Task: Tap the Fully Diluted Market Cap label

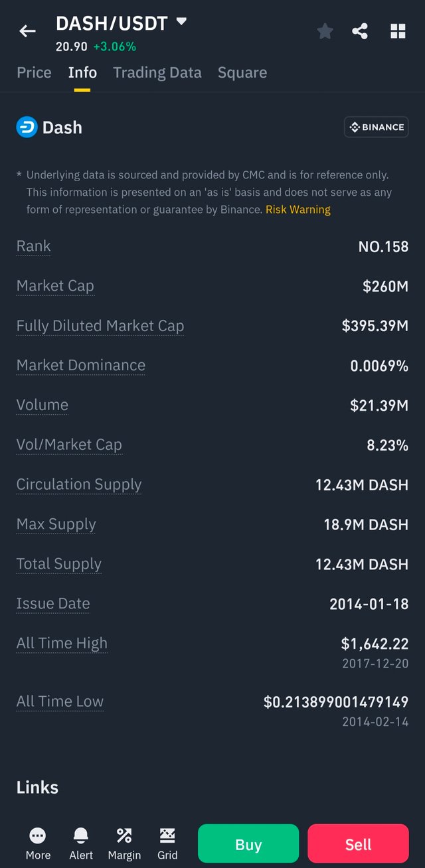Action: point(100,326)
